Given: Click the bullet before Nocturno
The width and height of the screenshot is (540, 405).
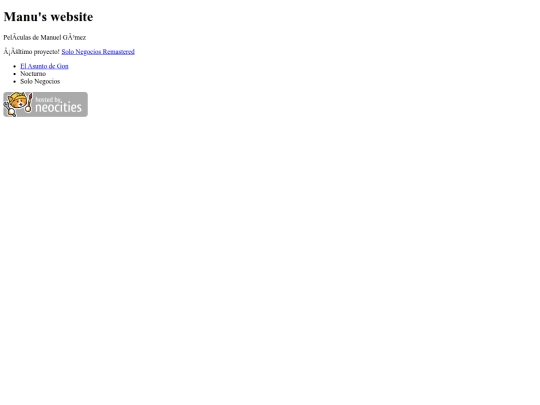Looking at the screenshot, I should [x=14, y=74].
